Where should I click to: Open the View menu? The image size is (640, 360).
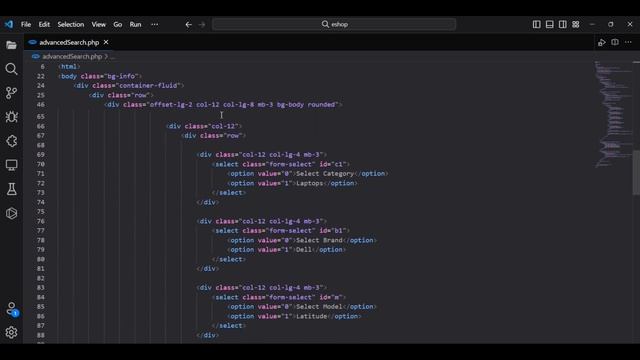point(98,24)
